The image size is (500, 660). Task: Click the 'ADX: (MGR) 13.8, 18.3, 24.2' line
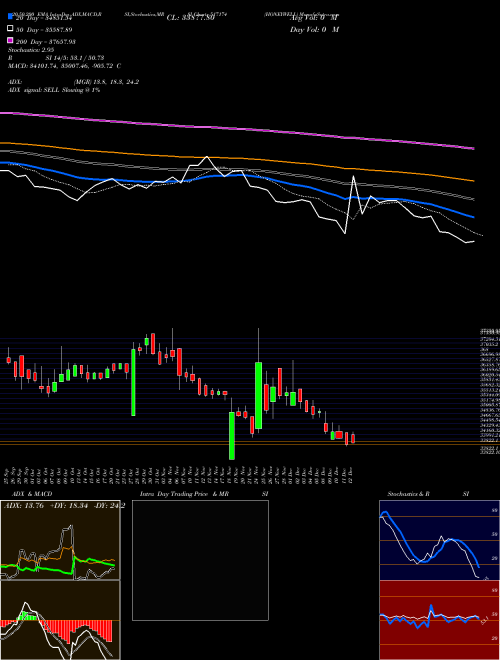(74, 82)
